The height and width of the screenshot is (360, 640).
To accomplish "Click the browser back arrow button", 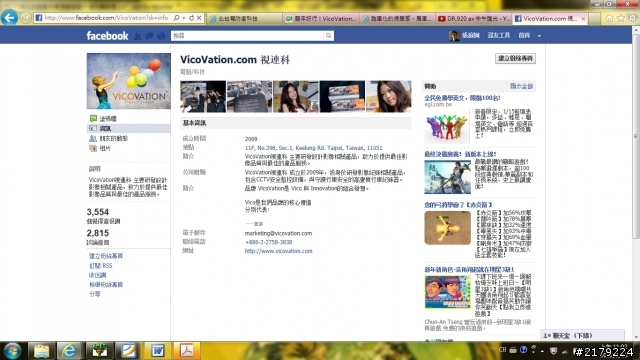I will (9, 18).
